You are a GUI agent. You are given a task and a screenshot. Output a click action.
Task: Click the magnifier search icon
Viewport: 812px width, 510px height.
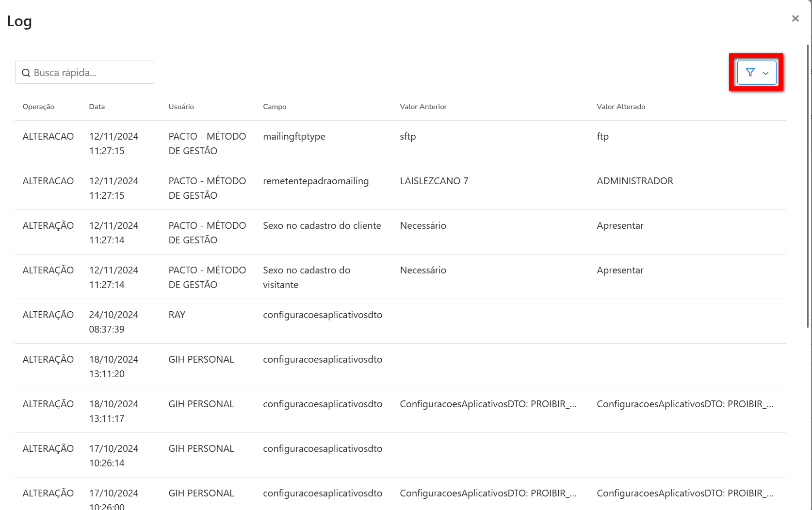[26, 73]
